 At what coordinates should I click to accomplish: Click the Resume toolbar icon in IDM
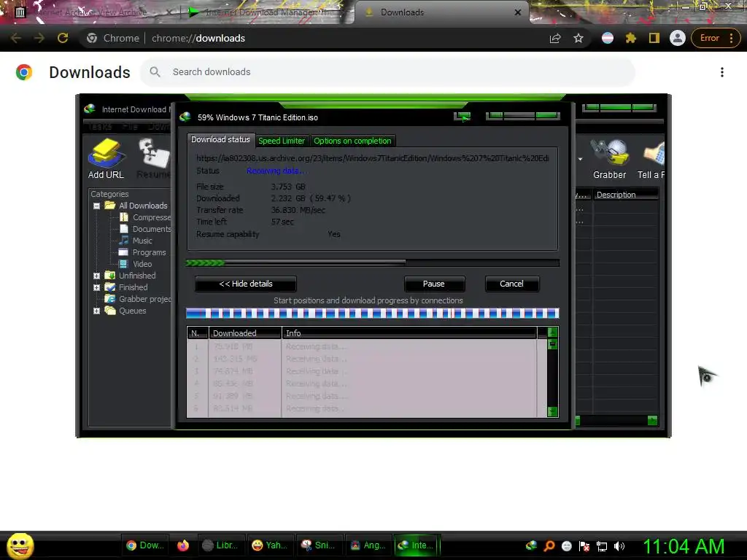(154, 153)
